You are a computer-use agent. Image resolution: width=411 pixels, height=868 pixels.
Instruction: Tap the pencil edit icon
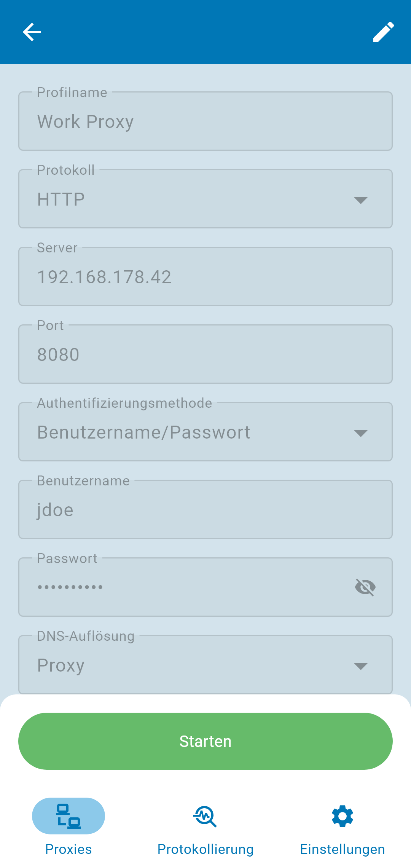click(383, 32)
